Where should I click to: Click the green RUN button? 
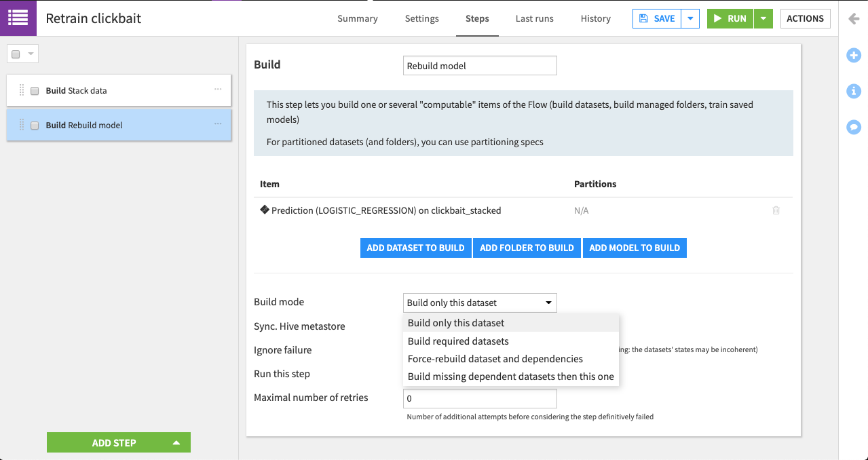pos(730,19)
